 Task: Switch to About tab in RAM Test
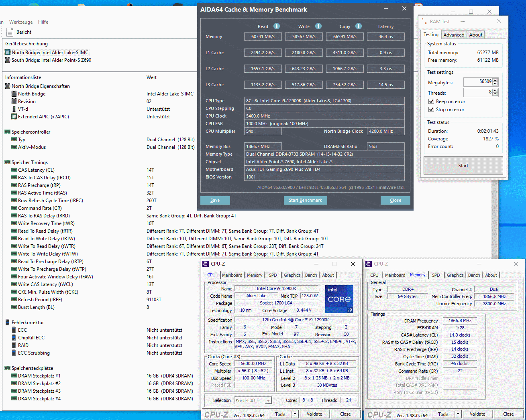476,35
